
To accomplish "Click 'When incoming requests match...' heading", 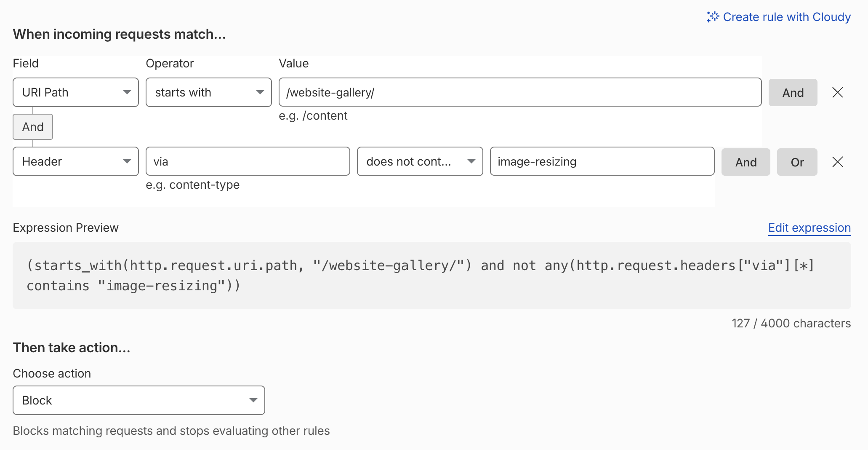I will click(120, 34).
